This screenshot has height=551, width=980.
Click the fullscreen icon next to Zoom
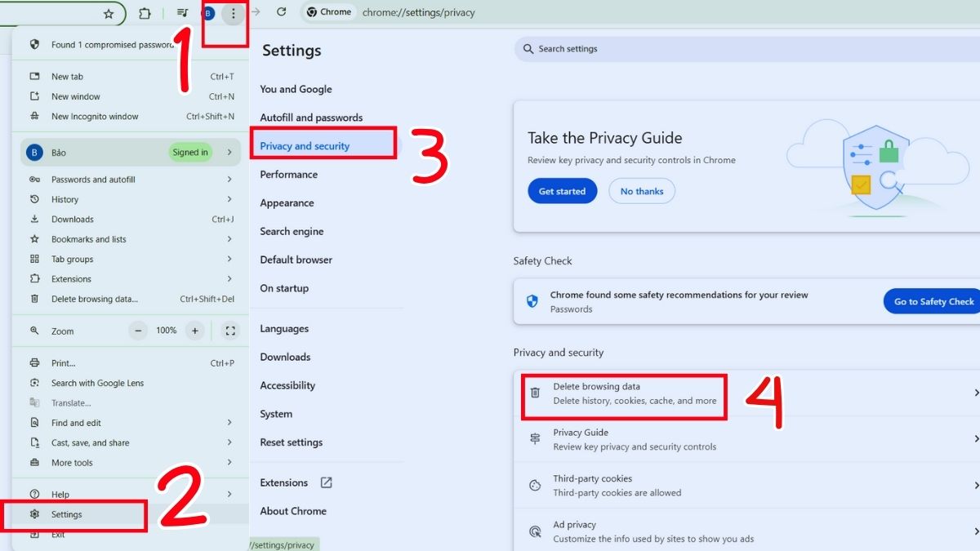click(x=230, y=331)
